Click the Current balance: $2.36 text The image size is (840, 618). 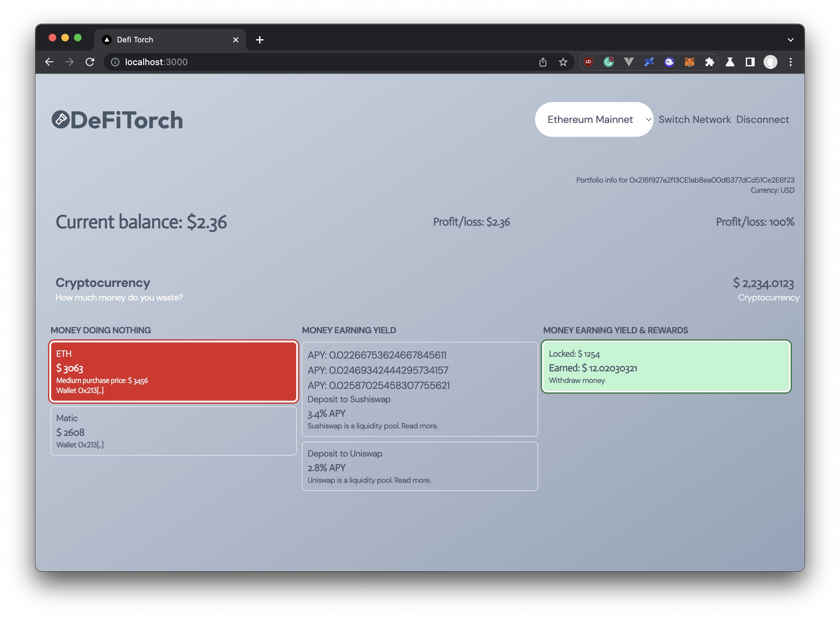click(141, 222)
